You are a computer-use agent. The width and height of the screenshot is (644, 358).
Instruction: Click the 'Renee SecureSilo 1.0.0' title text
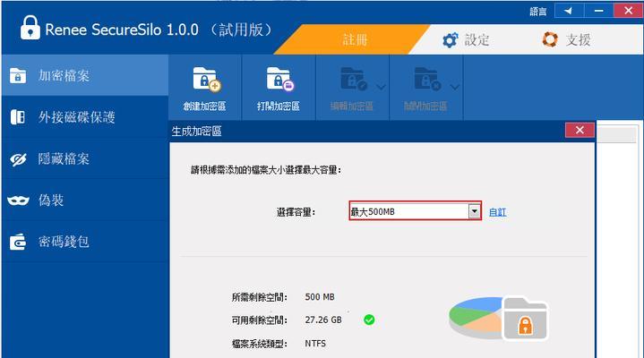pos(122,30)
